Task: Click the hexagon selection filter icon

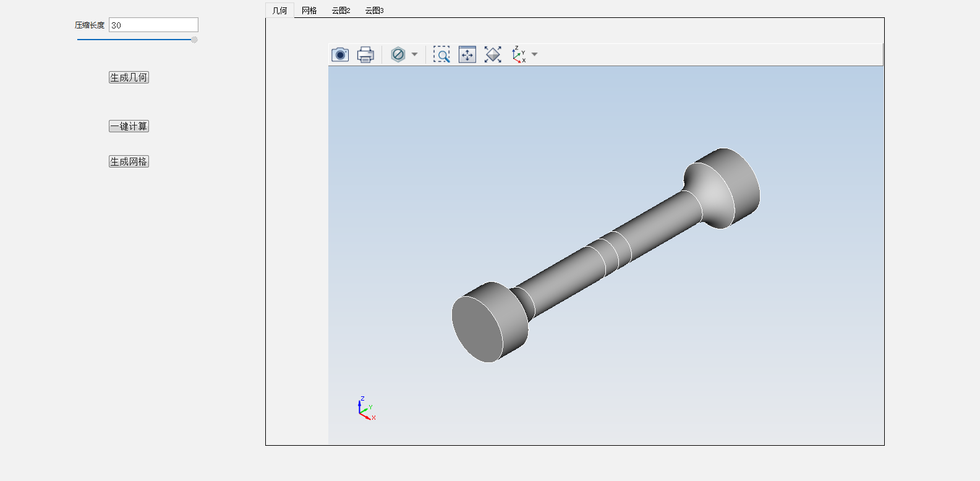Action: pyautogui.click(x=398, y=54)
